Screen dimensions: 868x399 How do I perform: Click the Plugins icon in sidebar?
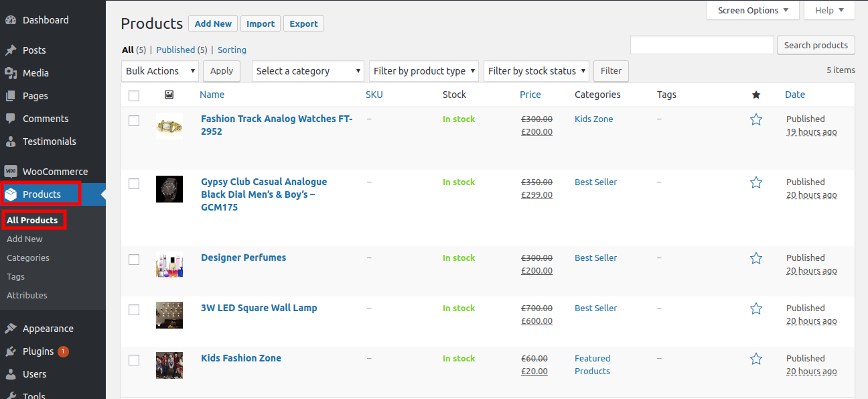10,351
